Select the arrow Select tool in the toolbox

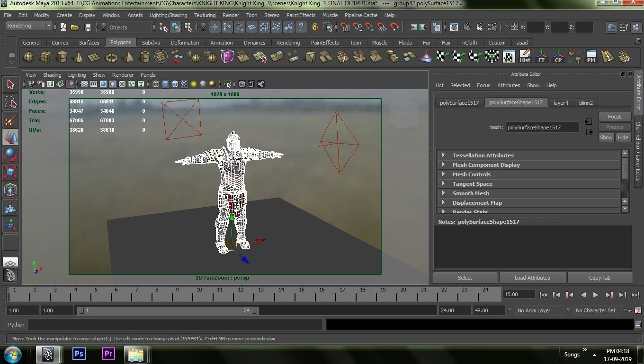10,85
